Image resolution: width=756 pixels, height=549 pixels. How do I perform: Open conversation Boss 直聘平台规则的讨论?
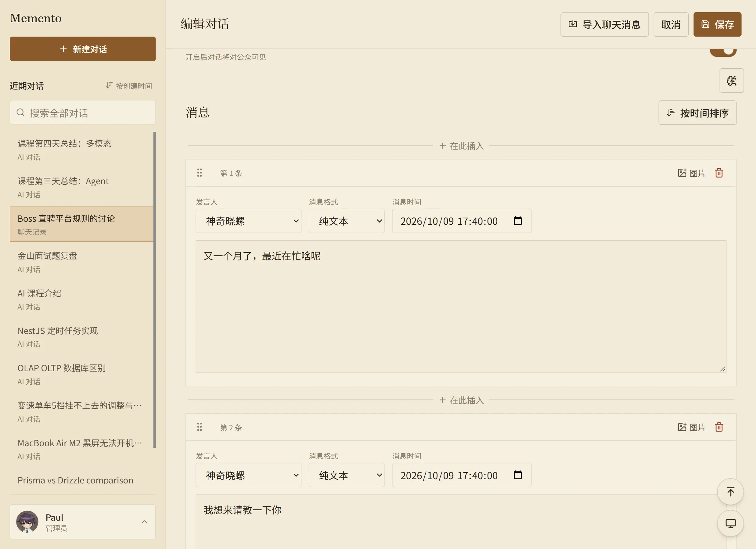pos(81,224)
